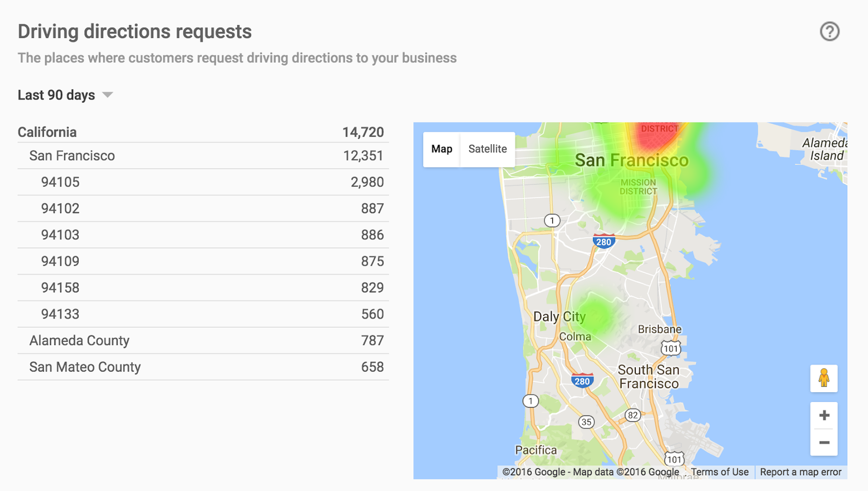Image resolution: width=868 pixels, height=491 pixels.
Task: Click the Alameda Island map label
Action: click(824, 149)
